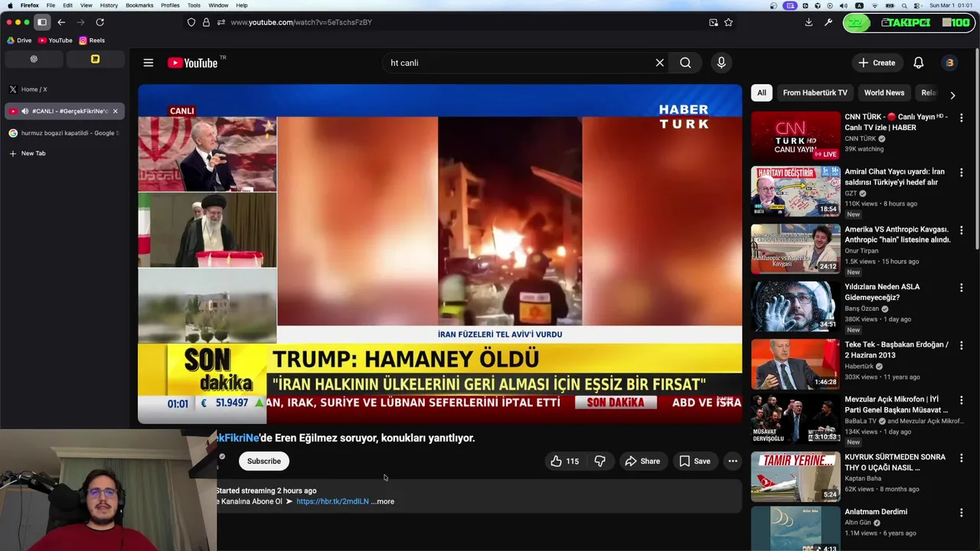Start voice search with microphone
Screen dimensions: 980x551
pyautogui.click(x=721, y=63)
